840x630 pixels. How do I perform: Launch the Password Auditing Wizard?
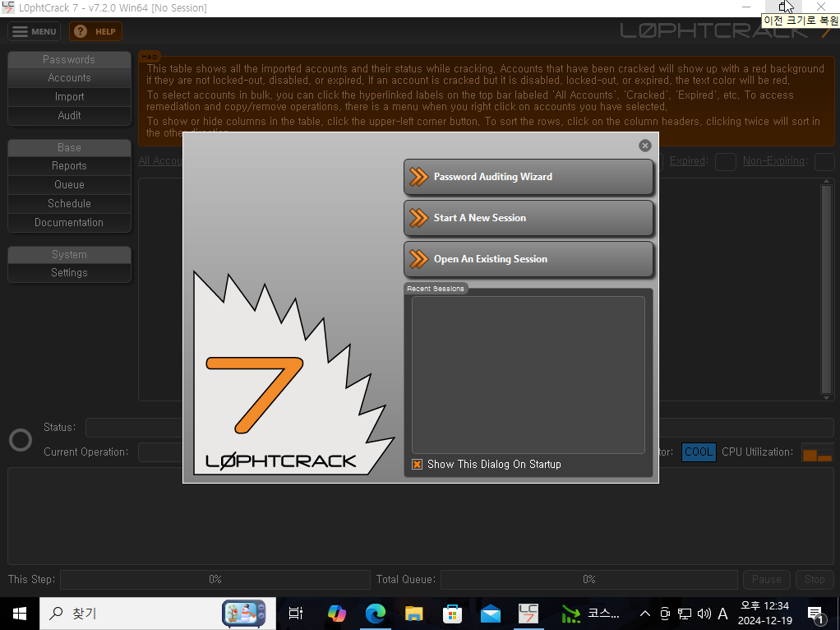pyautogui.click(x=528, y=177)
